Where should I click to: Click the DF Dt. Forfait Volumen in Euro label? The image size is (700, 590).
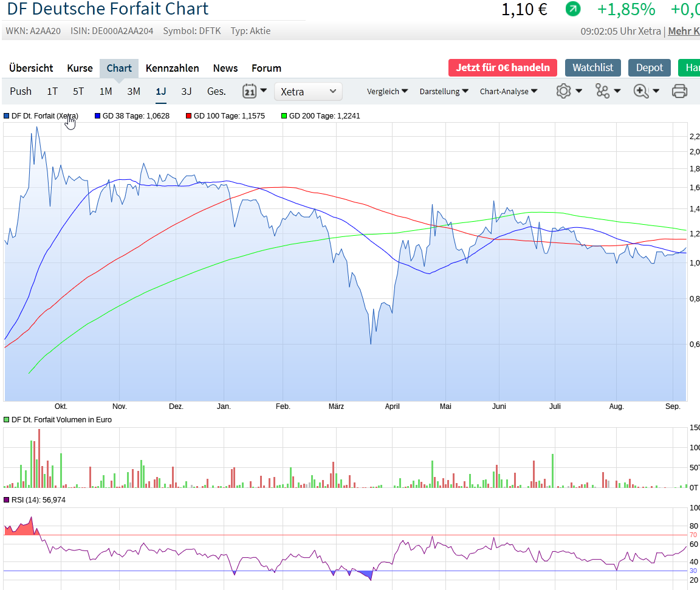61,420
